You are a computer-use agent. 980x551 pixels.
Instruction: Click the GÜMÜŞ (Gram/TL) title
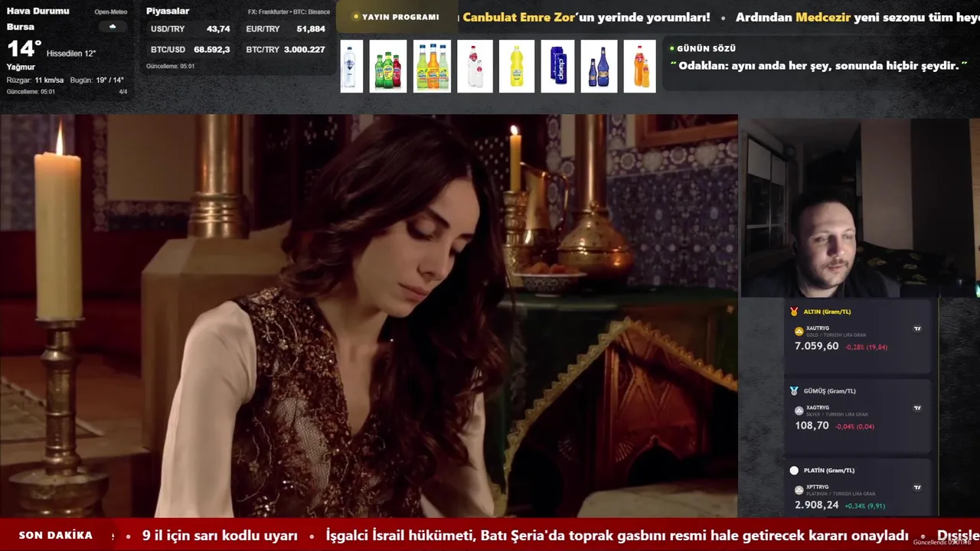[x=829, y=391]
